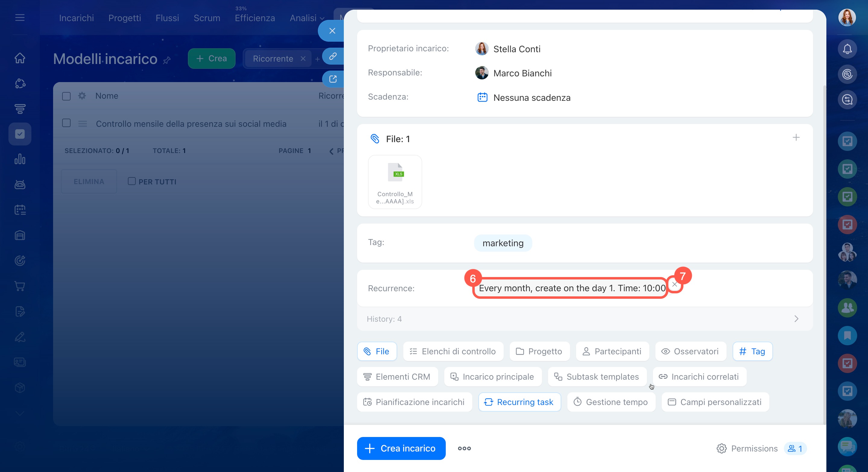Open the Analisi dropdown menu

307,18
